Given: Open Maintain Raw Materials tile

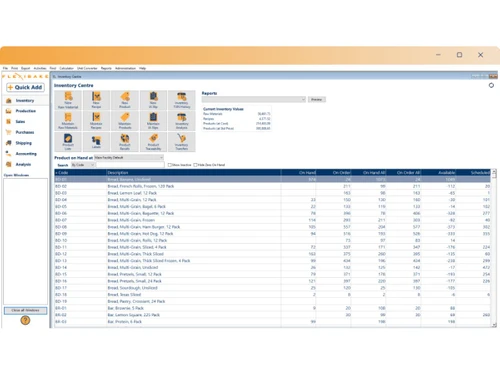Looking at the screenshot, I should pos(68,121).
